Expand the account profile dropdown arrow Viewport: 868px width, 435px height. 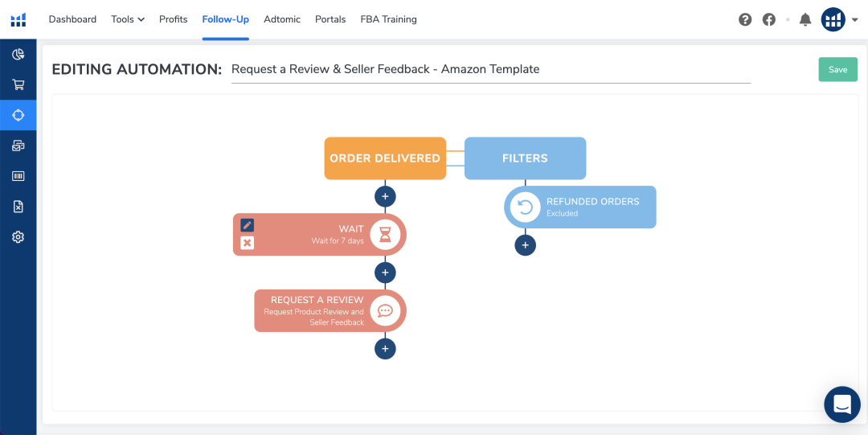854,20
